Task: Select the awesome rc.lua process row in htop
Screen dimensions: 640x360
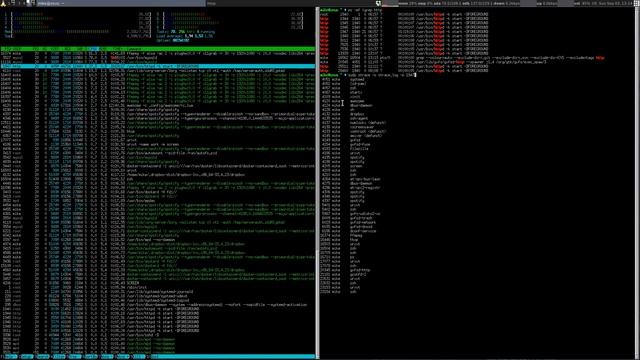Action: pyautogui.click(x=158, y=105)
